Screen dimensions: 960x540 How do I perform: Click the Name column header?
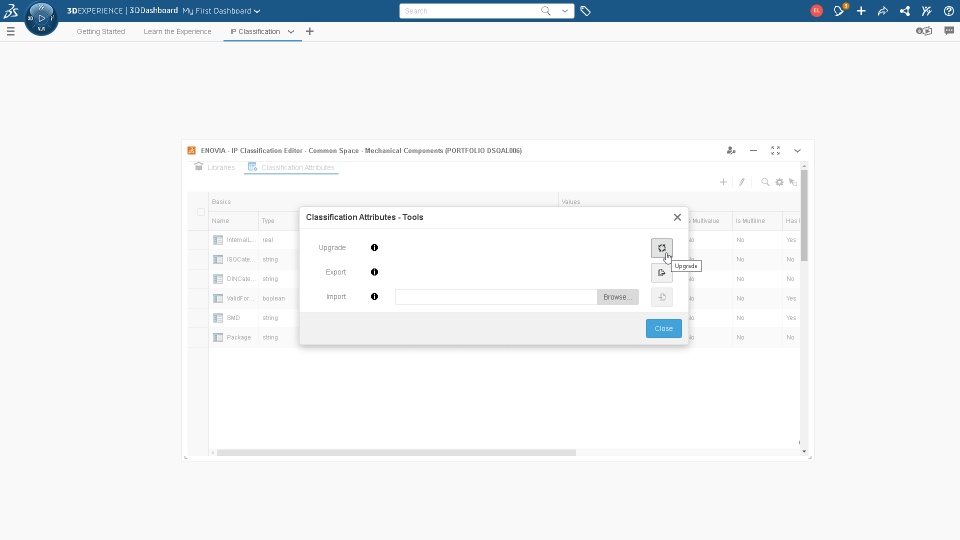tap(234, 221)
